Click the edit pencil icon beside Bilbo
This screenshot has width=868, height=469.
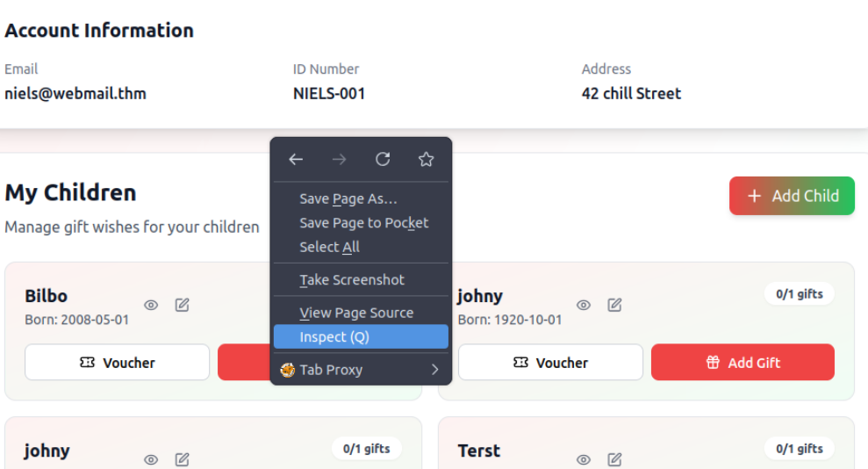pos(183,305)
